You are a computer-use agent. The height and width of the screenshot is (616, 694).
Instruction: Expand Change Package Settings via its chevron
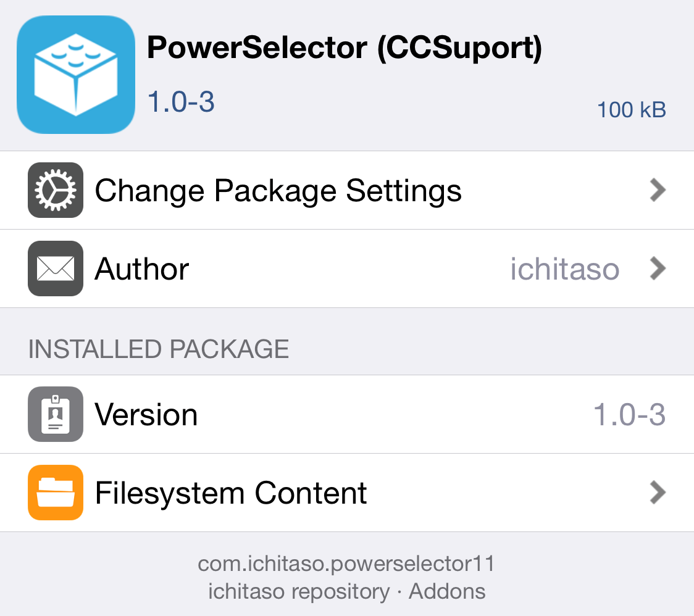[657, 190]
